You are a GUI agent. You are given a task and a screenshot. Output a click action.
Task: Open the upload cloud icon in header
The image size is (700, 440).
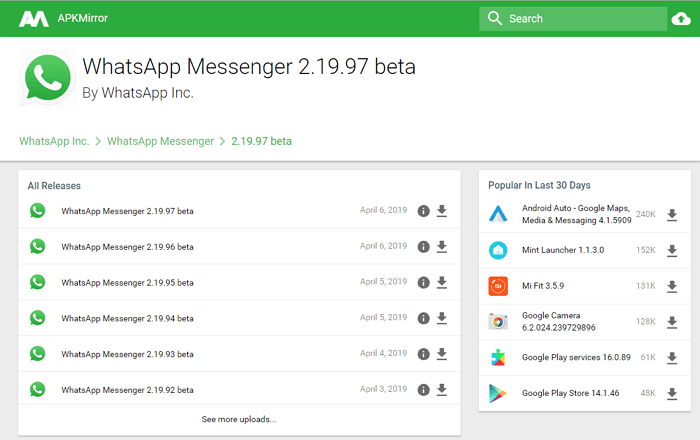pos(681,18)
